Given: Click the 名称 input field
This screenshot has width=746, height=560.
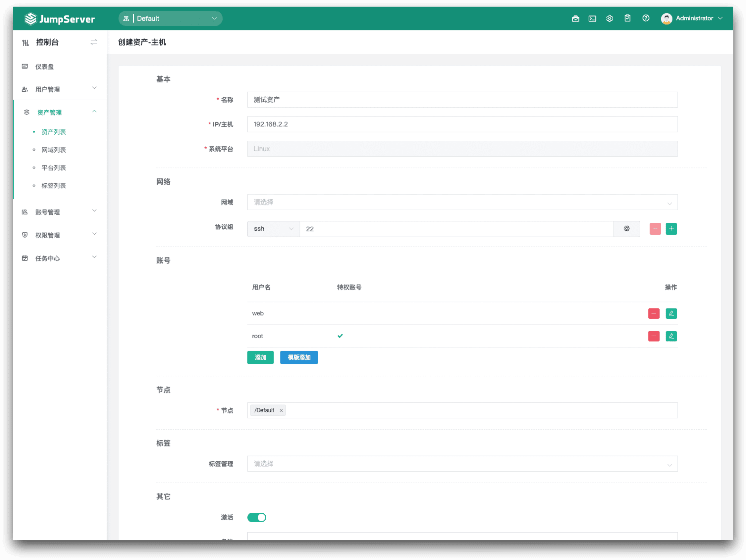Looking at the screenshot, I should tap(462, 100).
